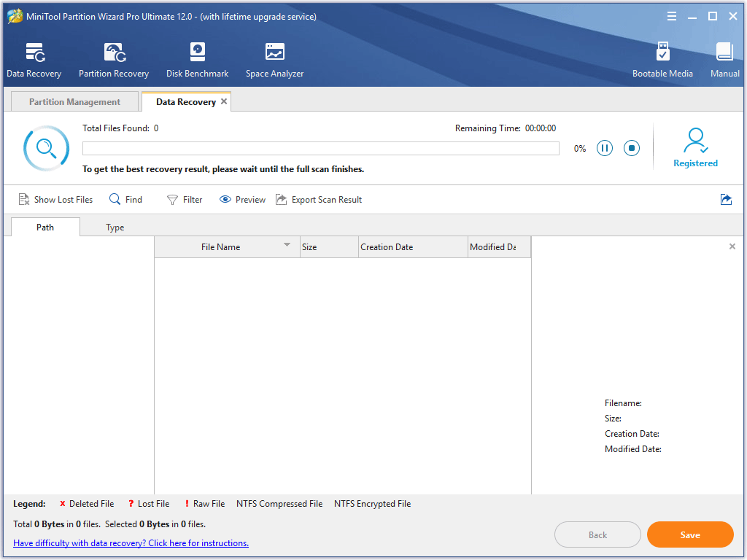747x560 pixels.
Task: Switch to the Type tab
Action: pos(115,227)
